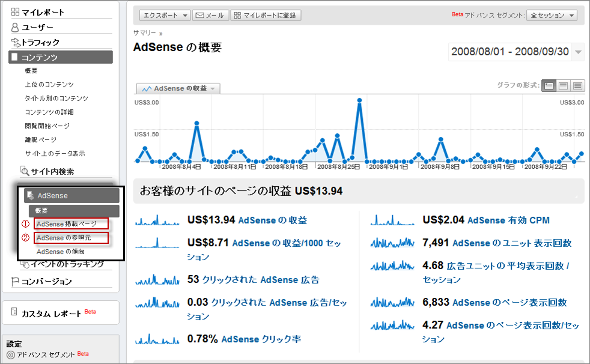Open タイトル別のコンテンツ report
The height and width of the screenshot is (364, 590).
click(x=56, y=98)
